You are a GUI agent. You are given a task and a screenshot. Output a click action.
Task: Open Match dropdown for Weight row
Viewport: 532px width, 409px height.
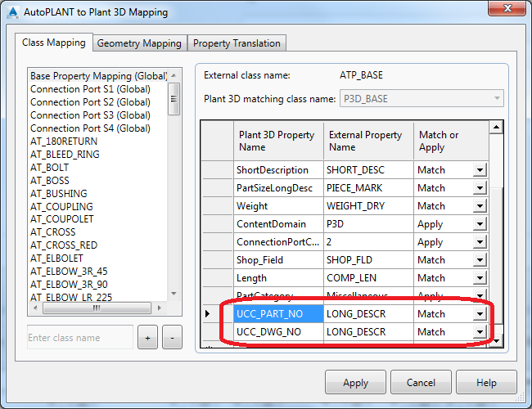(480, 206)
